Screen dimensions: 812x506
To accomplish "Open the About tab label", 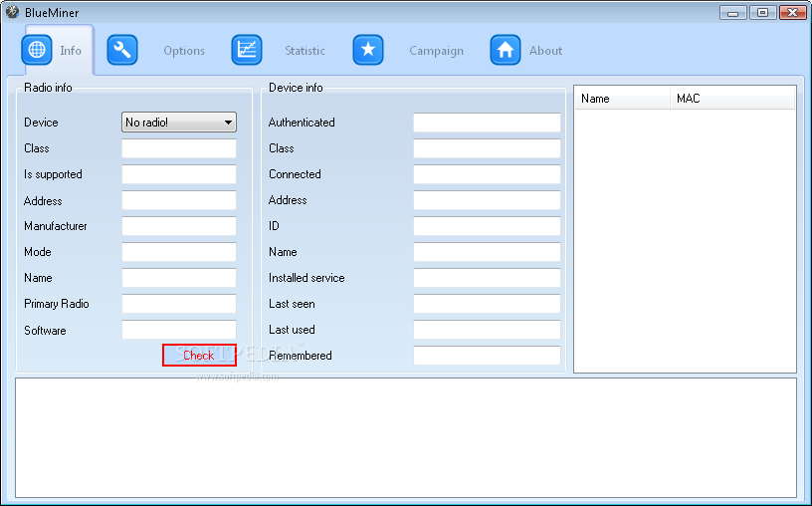I will point(546,51).
